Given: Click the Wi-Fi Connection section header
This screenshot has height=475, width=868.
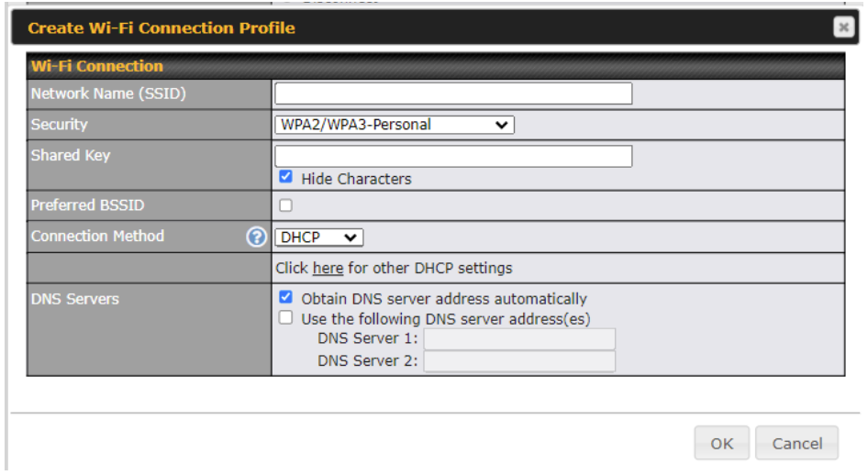Looking at the screenshot, I should (97, 66).
